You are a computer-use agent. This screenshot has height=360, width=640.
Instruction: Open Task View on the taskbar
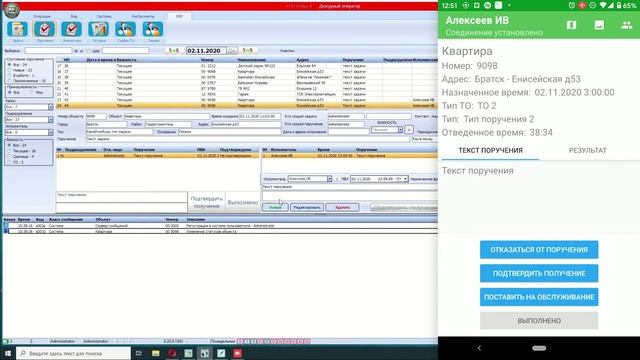pyautogui.click(x=139, y=353)
